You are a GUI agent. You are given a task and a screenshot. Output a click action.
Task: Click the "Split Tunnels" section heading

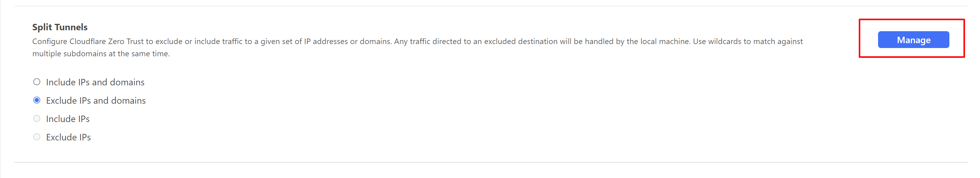pos(60,28)
